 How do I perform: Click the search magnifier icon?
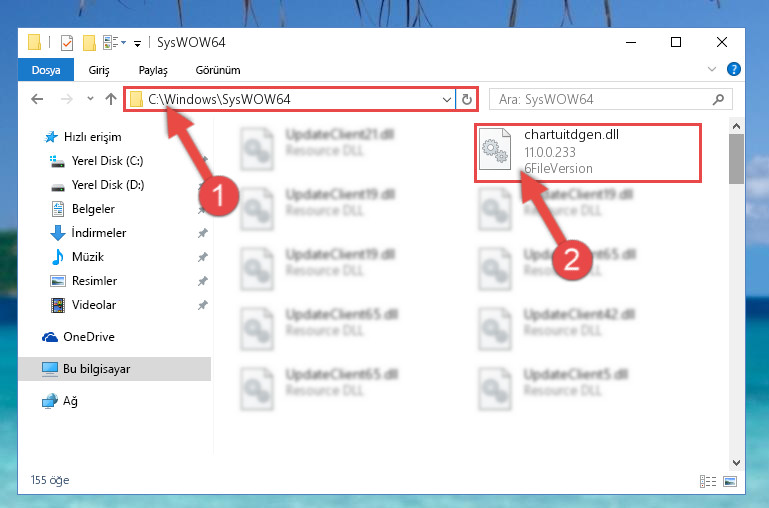click(718, 100)
